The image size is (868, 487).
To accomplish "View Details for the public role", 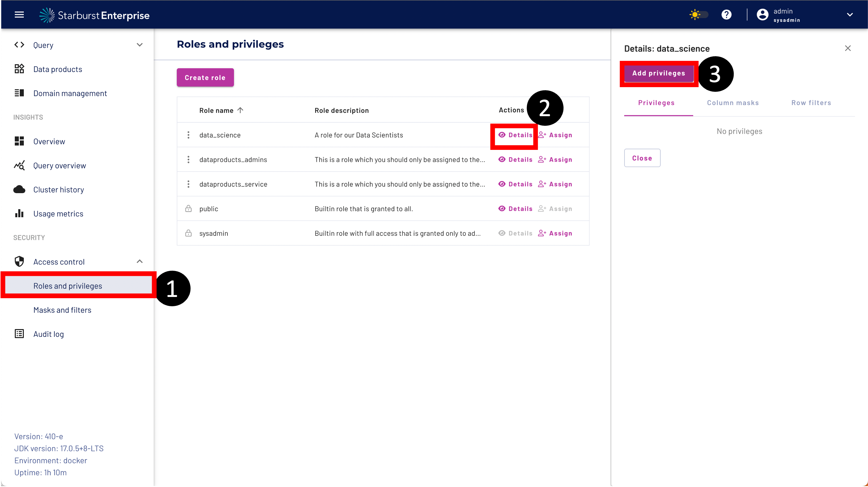I will [515, 209].
